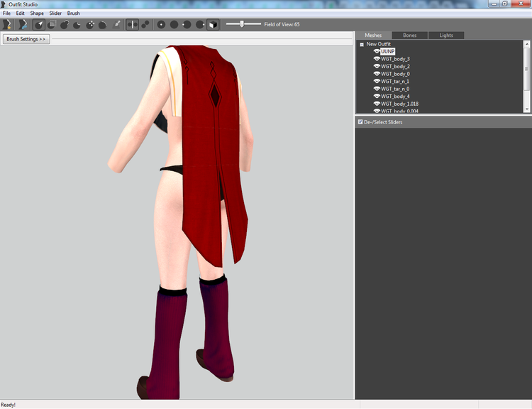Hide the WGT_body_3 mesh
The image size is (532, 409).
pos(376,59)
